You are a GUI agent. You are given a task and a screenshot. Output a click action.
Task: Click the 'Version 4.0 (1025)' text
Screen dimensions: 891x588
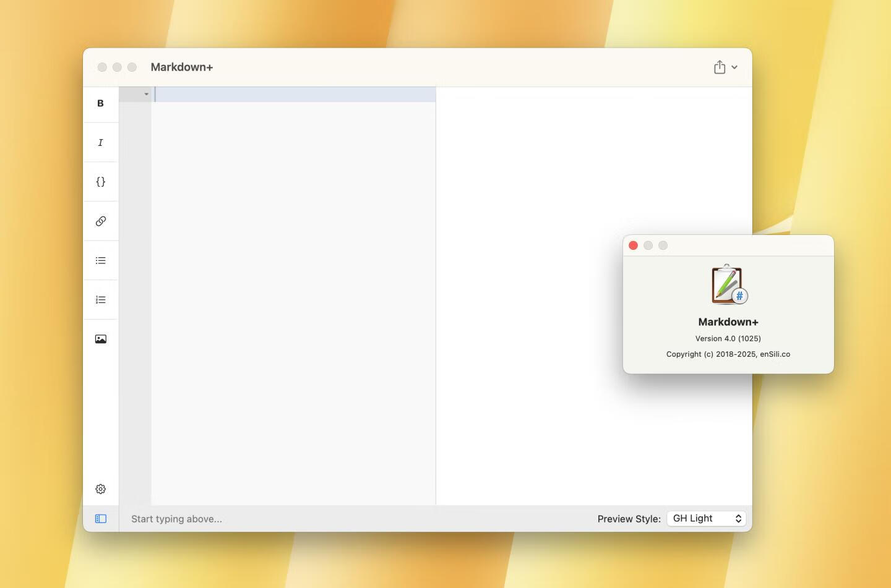point(728,338)
